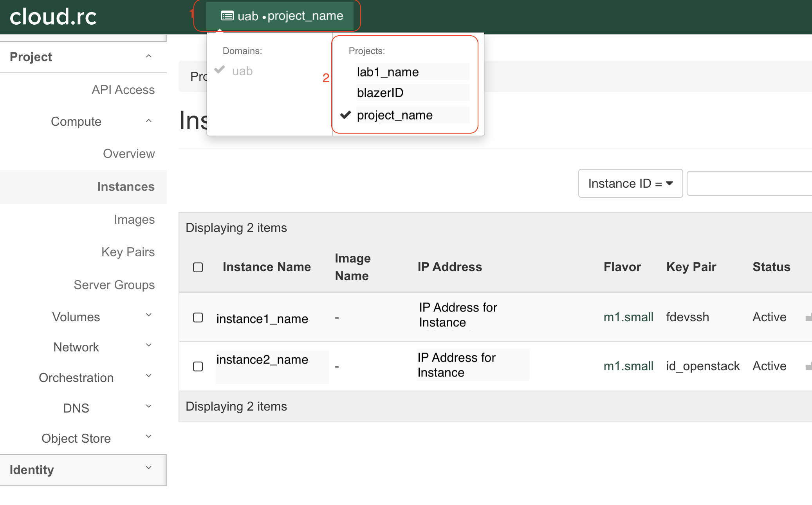This screenshot has height=505, width=812.
Task: Collapse Compute section chevron
Action: [x=148, y=121]
